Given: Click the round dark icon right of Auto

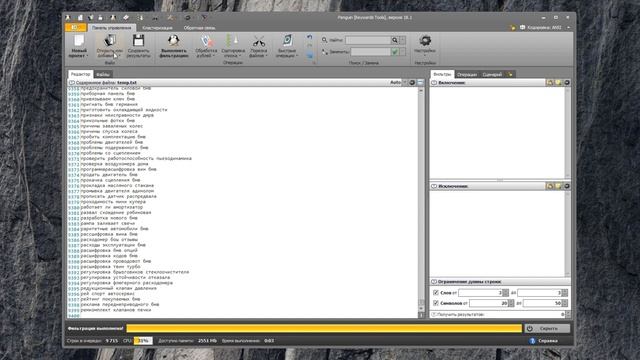Looking at the screenshot, I should [x=412, y=82].
